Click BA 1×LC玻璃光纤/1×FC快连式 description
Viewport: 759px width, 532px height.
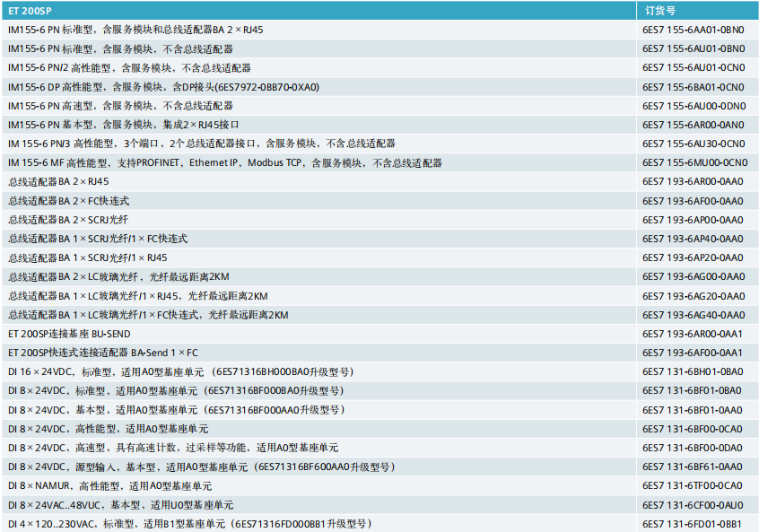click(x=148, y=315)
